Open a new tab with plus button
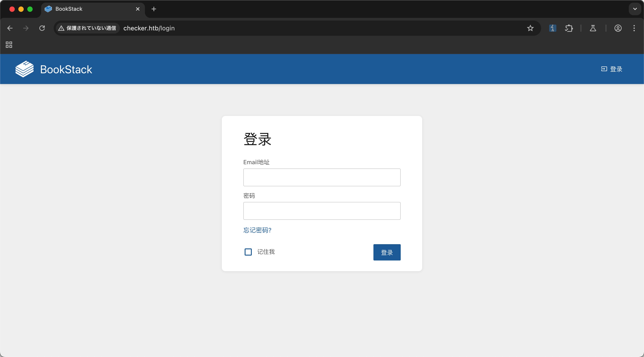Image resolution: width=644 pixels, height=357 pixels. [x=154, y=9]
